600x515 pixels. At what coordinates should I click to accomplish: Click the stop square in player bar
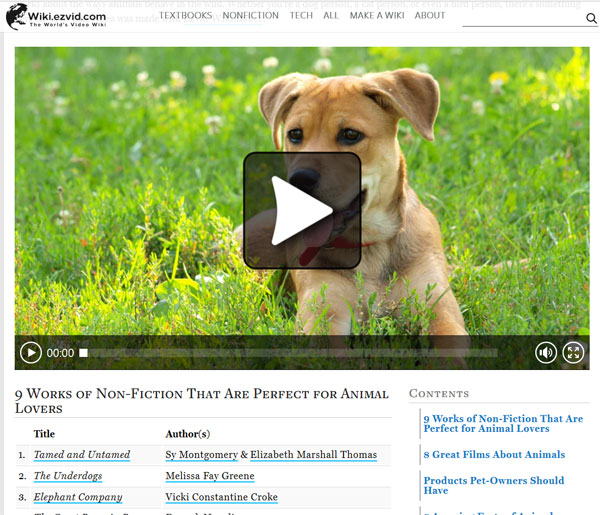point(83,353)
